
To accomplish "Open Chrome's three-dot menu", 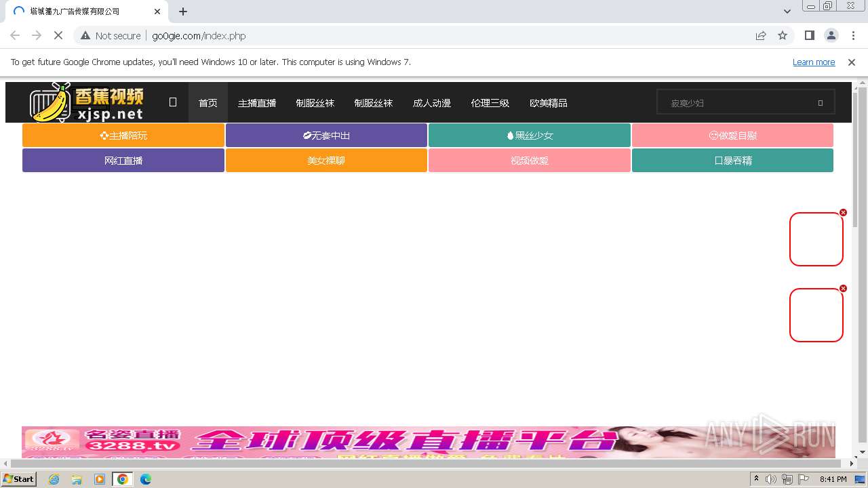I will point(852,35).
